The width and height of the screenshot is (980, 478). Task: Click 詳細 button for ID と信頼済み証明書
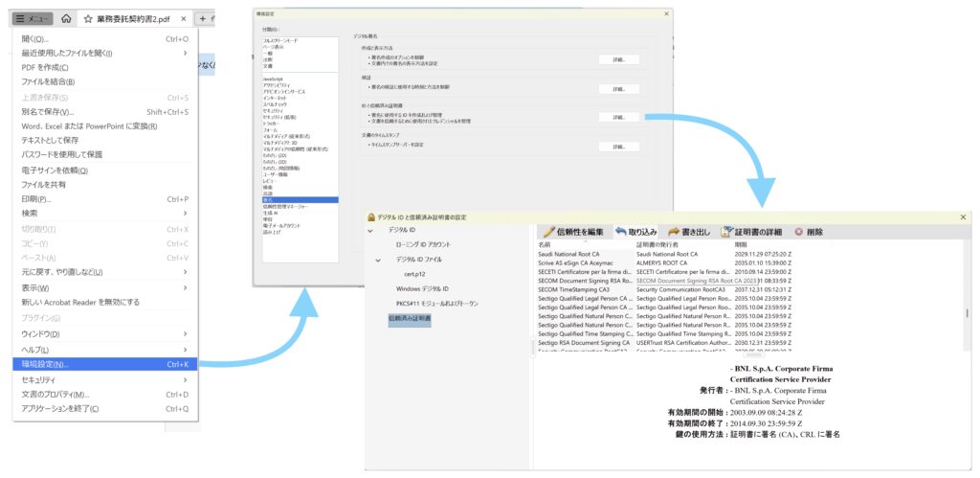(618, 118)
